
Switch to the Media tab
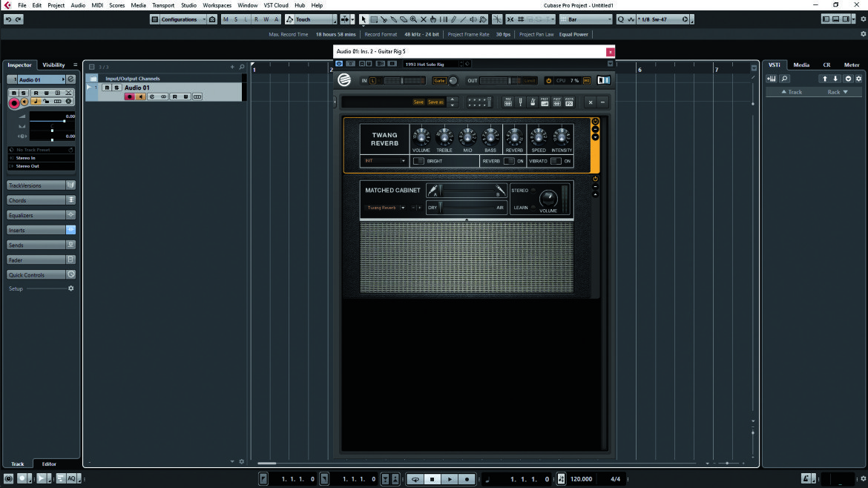point(801,65)
